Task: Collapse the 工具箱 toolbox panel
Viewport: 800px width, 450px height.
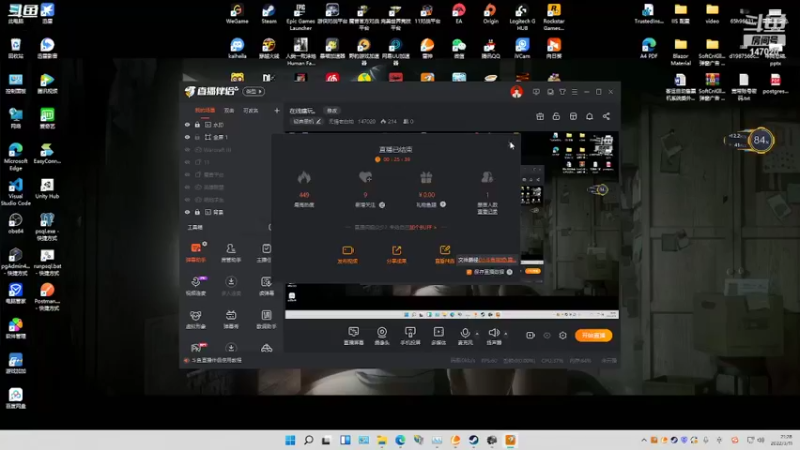Action: (x=269, y=227)
